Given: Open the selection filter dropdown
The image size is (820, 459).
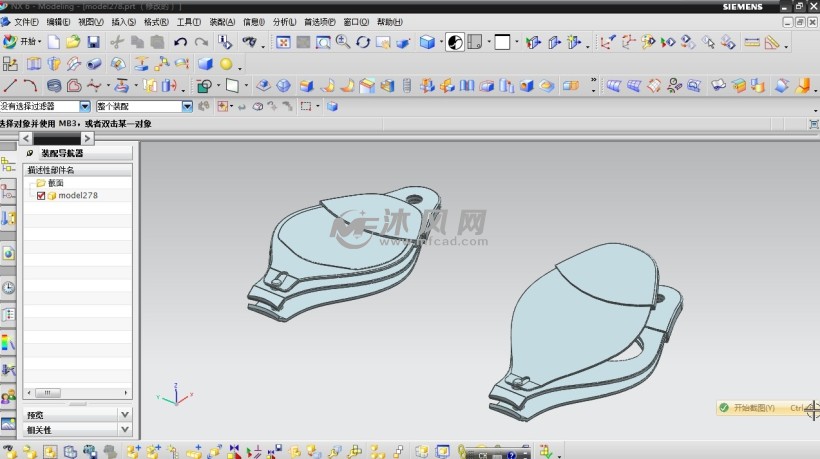Looking at the screenshot, I should pos(85,106).
